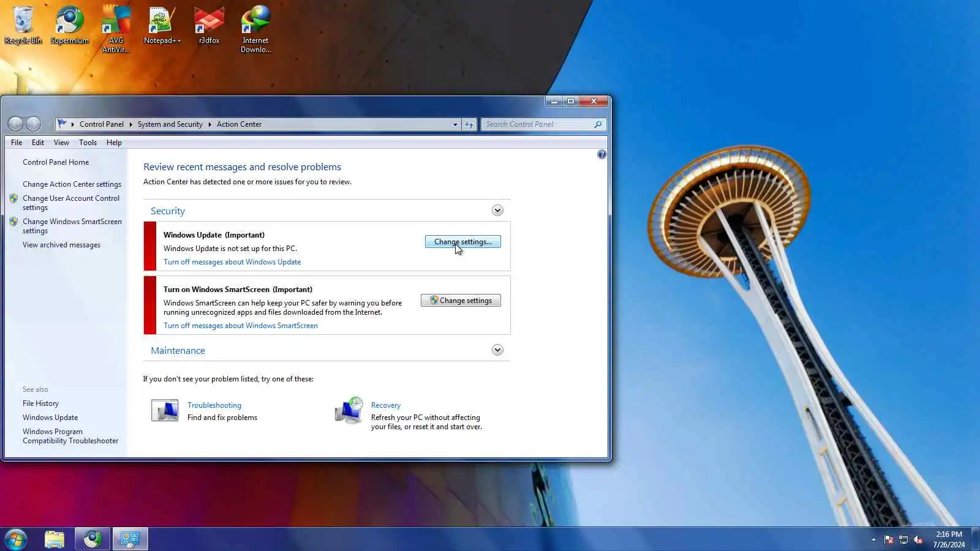The height and width of the screenshot is (551, 980).
Task: Open Change Windows SmartScreen settings link
Action: tap(72, 226)
